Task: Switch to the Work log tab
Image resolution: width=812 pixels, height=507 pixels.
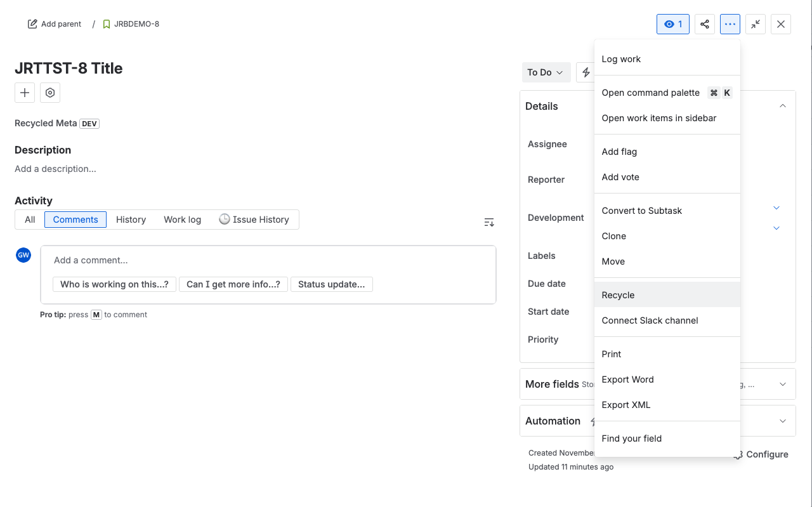Action: (182, 220)
